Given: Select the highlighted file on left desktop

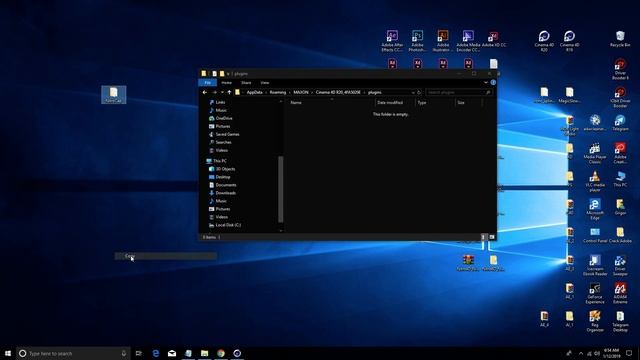Looking at the screenshot, I should point(113,95).
